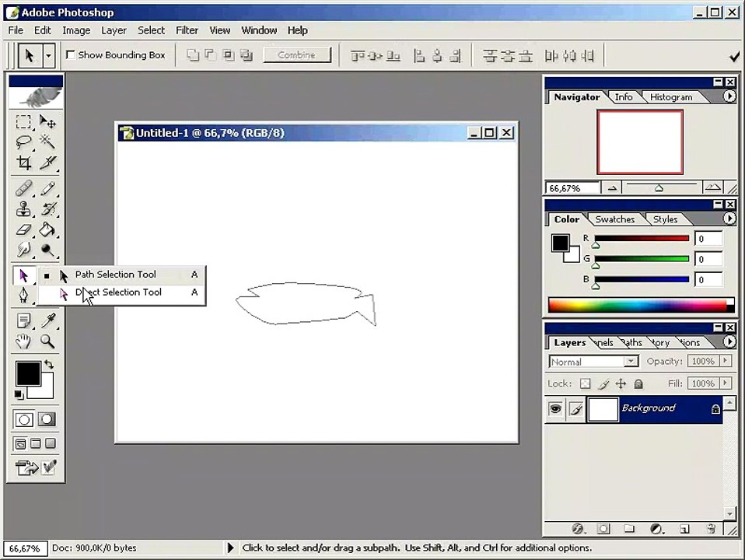Choose Path Selection Tool from flyout
This screenshot has width=745, height=560.
coord(121,275)
